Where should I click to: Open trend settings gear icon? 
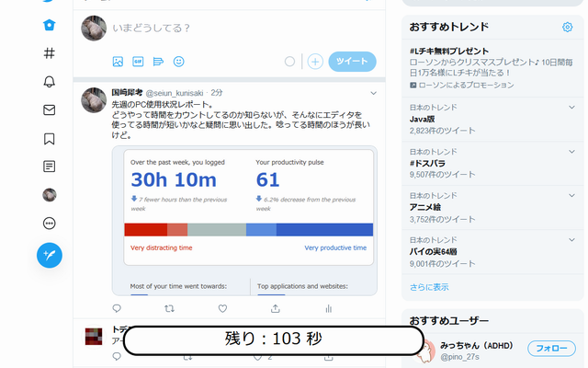click(x=567, y=27)
